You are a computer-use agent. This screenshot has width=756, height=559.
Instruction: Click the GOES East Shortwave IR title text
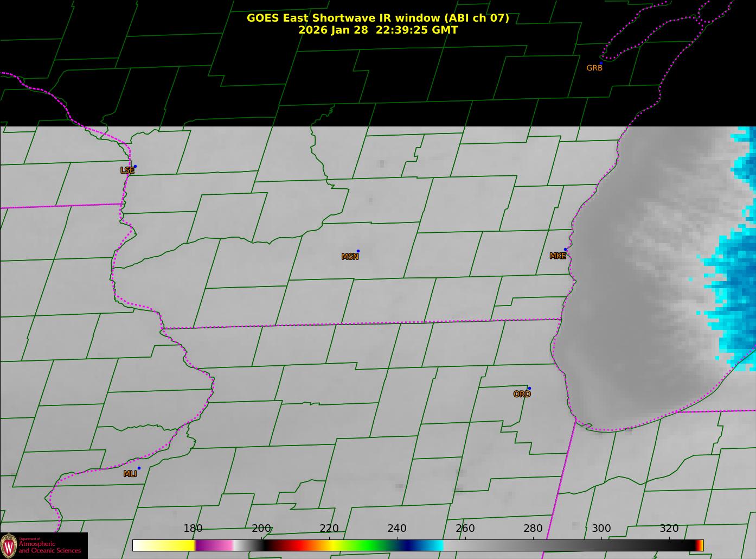coord(378,18)
